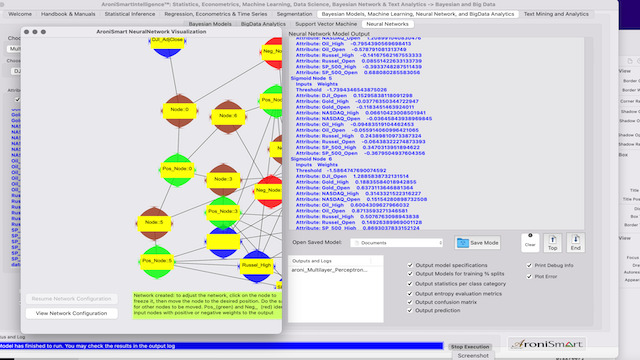Click the Save Model folder button

coord(478,243)
